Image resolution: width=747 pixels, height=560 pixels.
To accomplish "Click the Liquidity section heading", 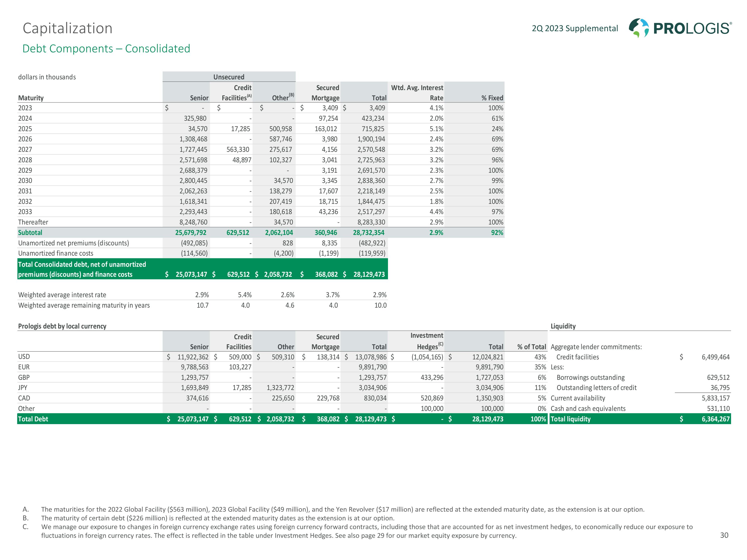I will [563, 326].
